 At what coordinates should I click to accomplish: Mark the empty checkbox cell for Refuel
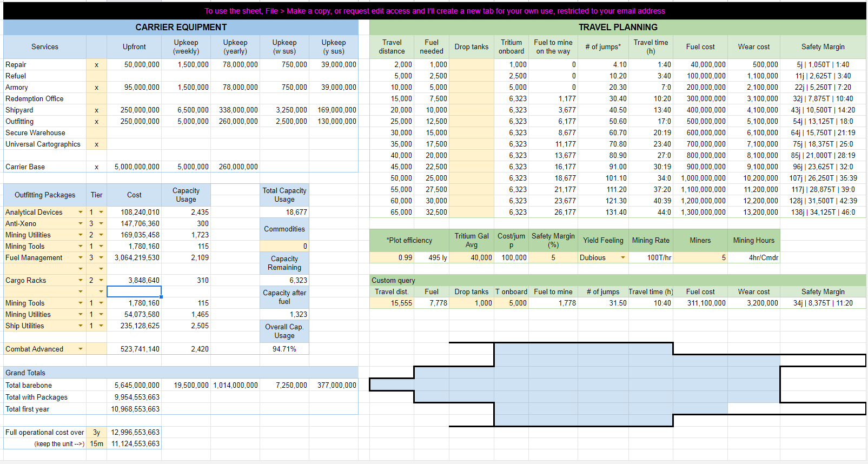pos(96,76)
